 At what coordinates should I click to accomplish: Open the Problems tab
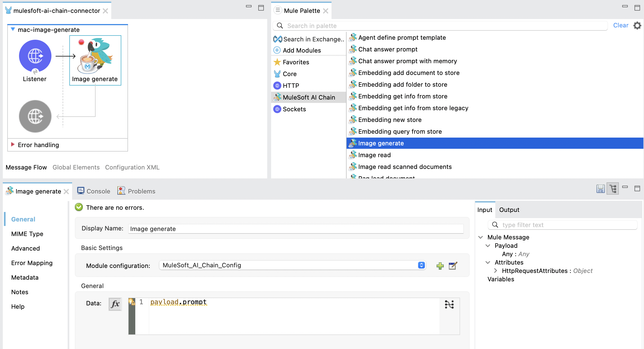[136, 191]
